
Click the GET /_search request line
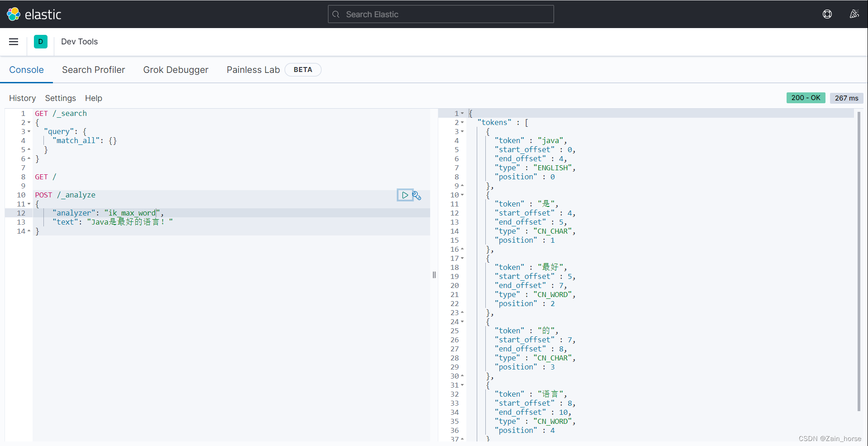tap(61, 114)
